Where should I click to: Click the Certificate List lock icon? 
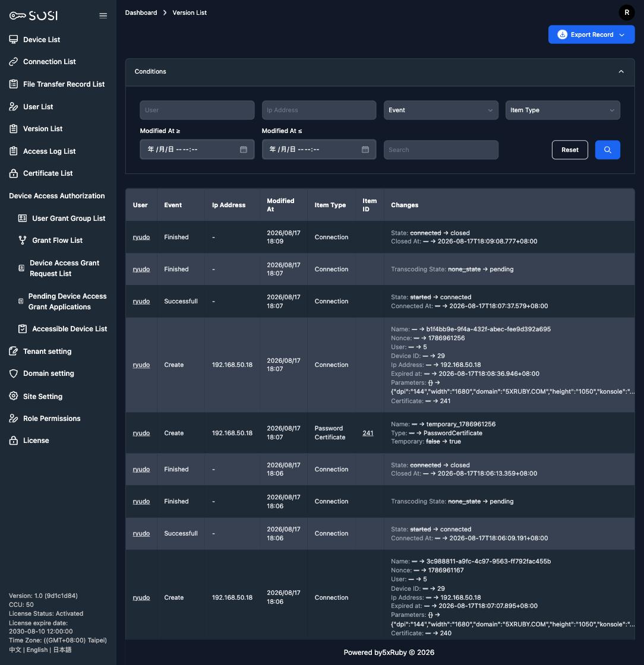click(x=14, y=173)
